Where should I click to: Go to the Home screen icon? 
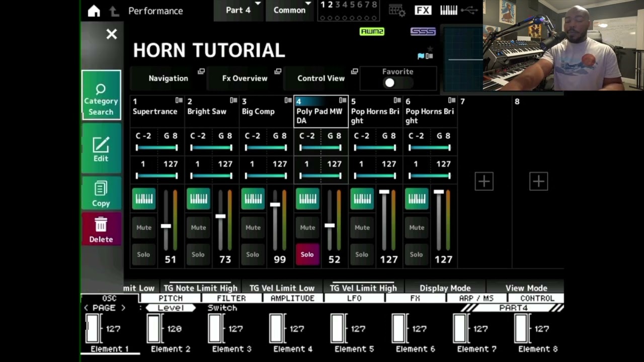(94, 11)
